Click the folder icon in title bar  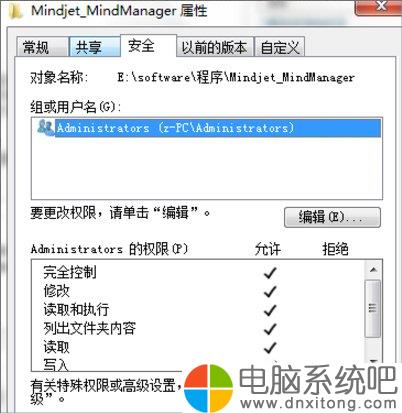(15, 11)
